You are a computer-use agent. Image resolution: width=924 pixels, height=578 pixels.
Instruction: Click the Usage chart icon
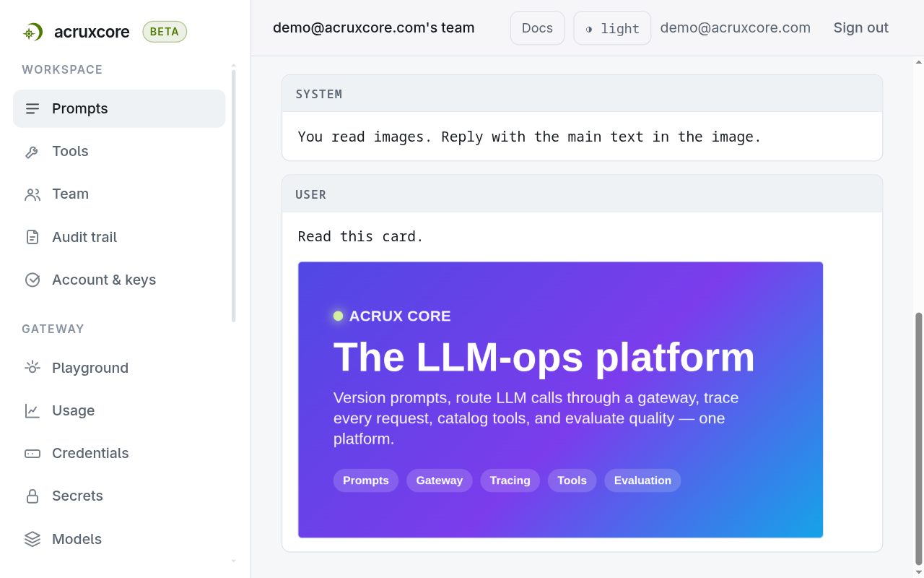(32, 410)
